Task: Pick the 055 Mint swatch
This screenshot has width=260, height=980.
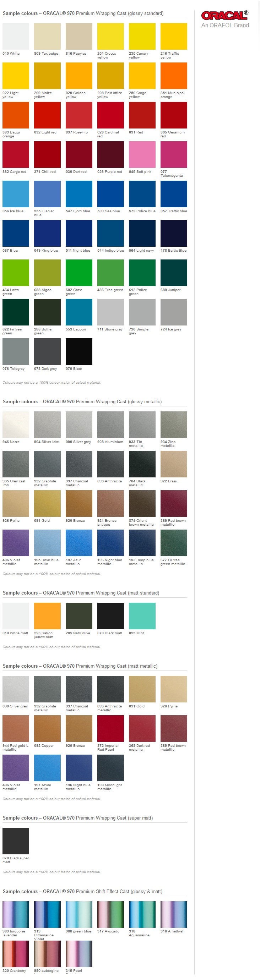Action: click(x=142, y=616)
